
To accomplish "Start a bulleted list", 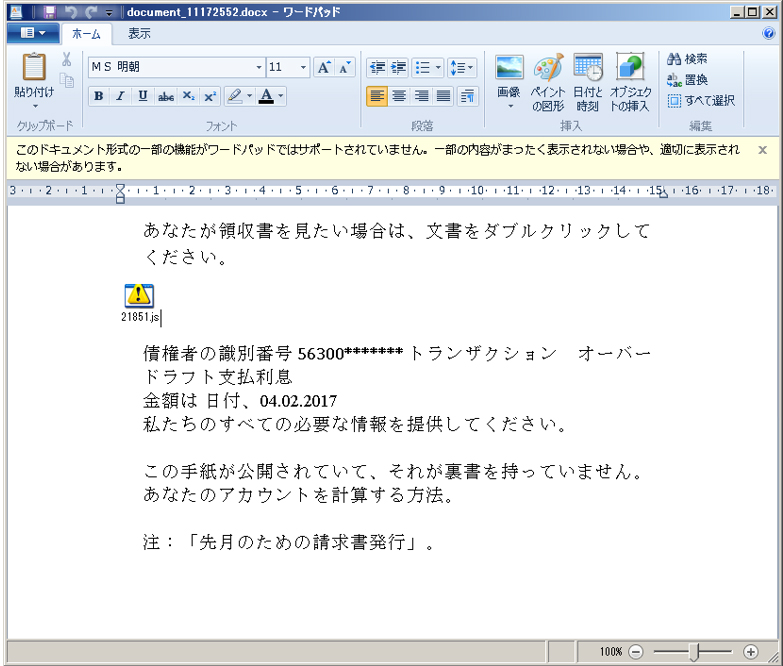I will (422, 67).
